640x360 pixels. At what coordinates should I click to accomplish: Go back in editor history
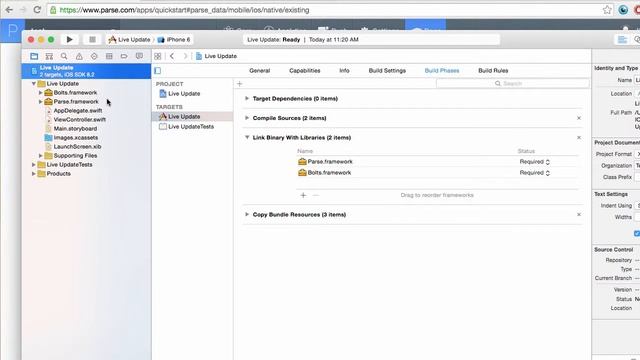(x=172, y=56)
